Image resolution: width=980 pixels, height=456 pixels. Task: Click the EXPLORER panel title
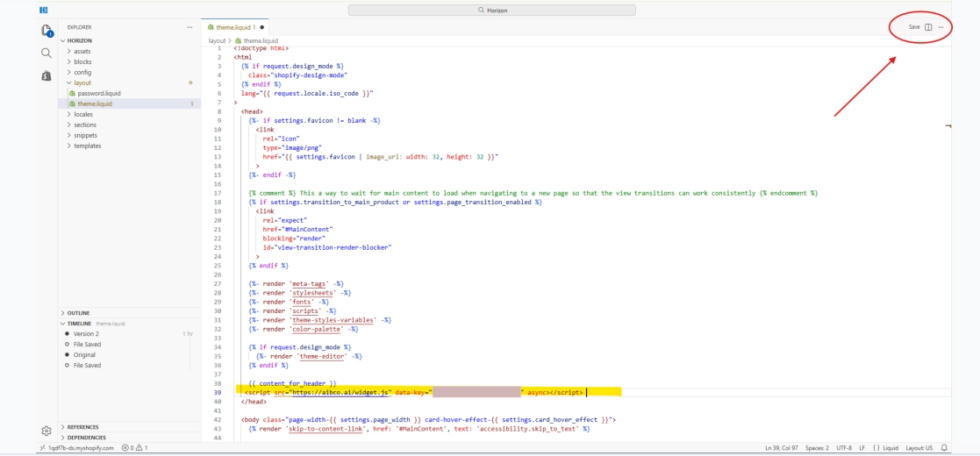tap(79, 27)
